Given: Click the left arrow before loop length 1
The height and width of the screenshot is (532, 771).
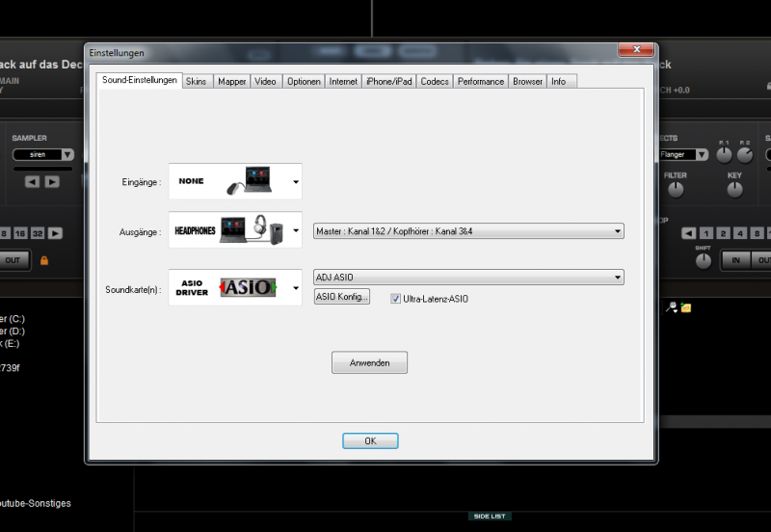Looking at the screenshot, I should point(688,233).
